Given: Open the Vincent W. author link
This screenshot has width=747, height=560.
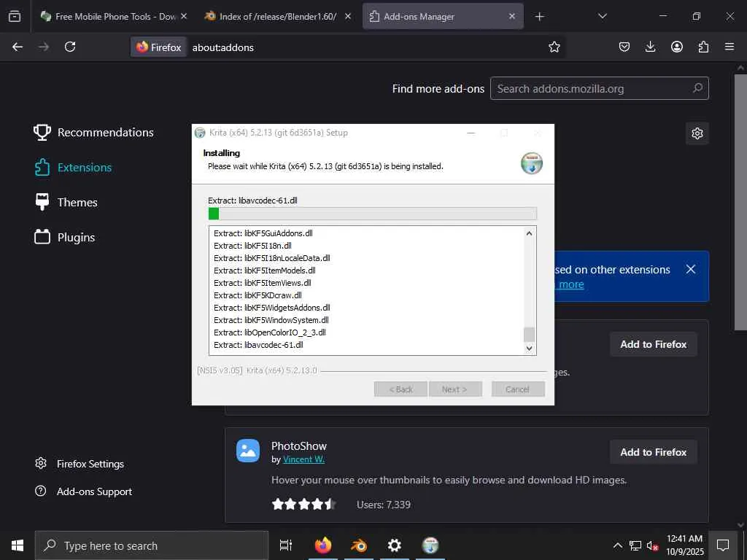Looking at the screenshot, I should pos(303,459).
